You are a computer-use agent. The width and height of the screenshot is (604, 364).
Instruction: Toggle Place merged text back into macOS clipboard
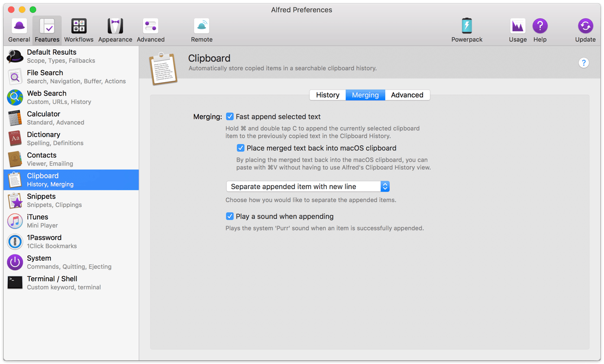[240, 148]
